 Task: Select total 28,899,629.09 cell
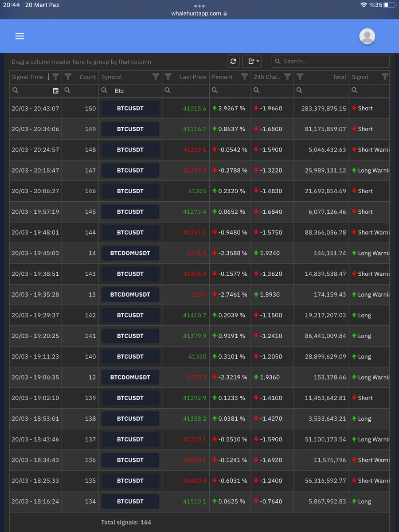321,356
